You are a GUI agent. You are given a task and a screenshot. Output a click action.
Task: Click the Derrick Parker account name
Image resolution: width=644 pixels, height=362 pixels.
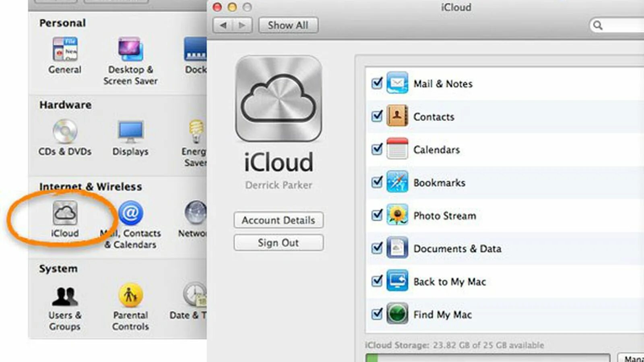pyautogui.click(x=279, y=185)
